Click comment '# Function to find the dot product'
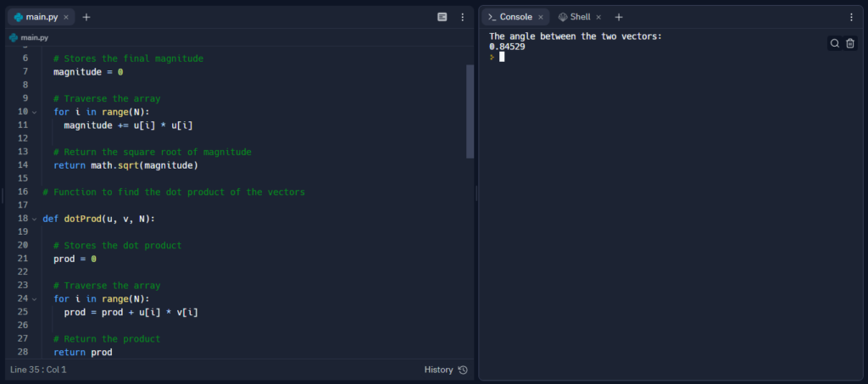This screenshot has height=384, width=868. [x=174, y=192]
